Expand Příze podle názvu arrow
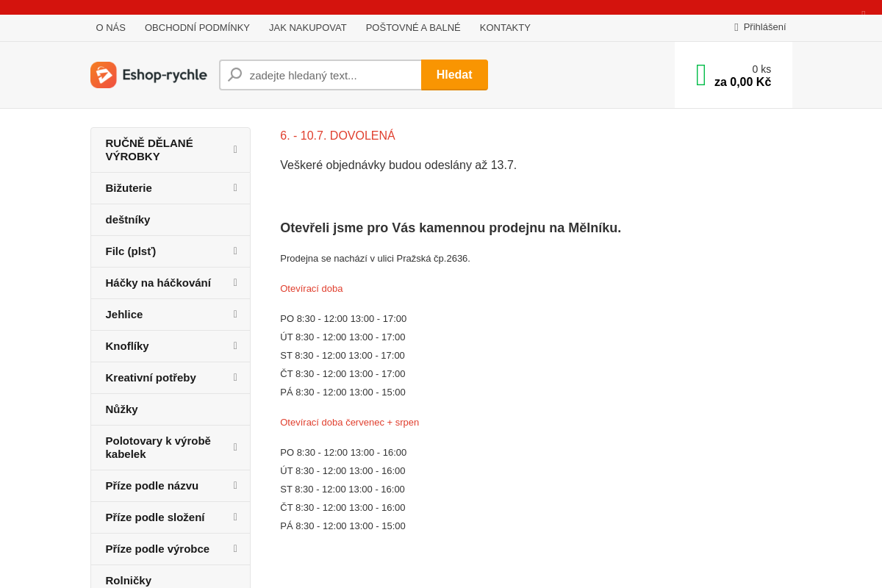This screenshot has height=588, width=882. point(235,485)
